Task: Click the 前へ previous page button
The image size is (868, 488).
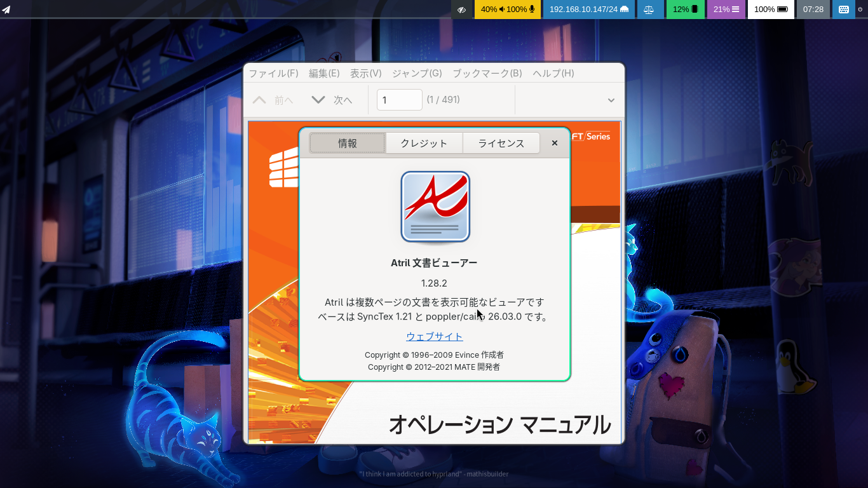Action: tap(273, 100)
